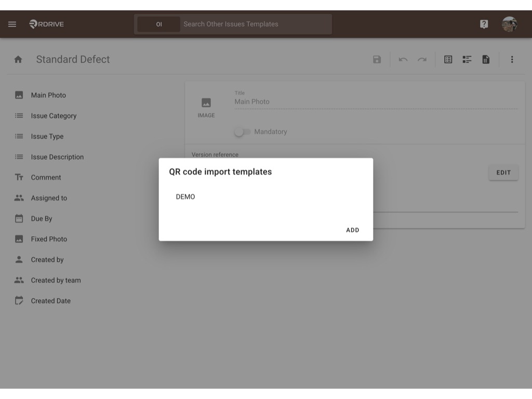Click ADD in the QR code dialog
This screenshot has width=532, height=399.
353,230
